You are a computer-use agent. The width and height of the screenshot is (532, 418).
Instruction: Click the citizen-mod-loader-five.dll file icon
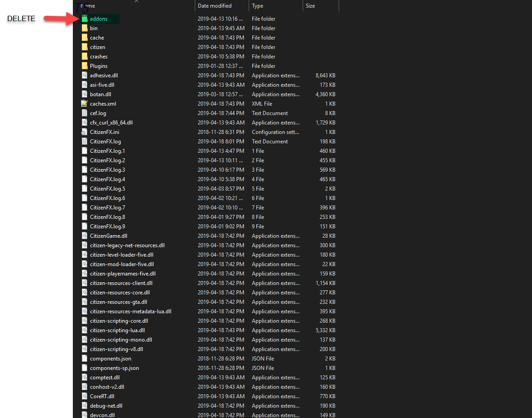85,264
